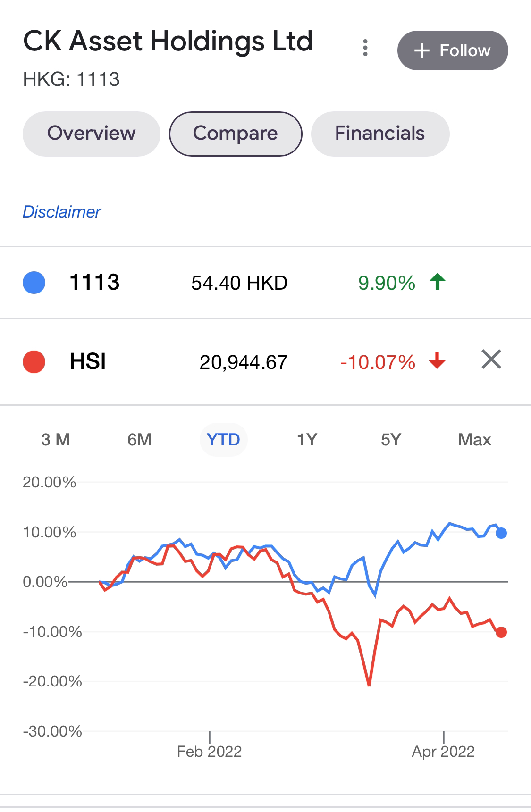The width and height of the screenshot is (531, 812).
Task: Click the -30.00% axis label
Action: click(x=52, y=731)
